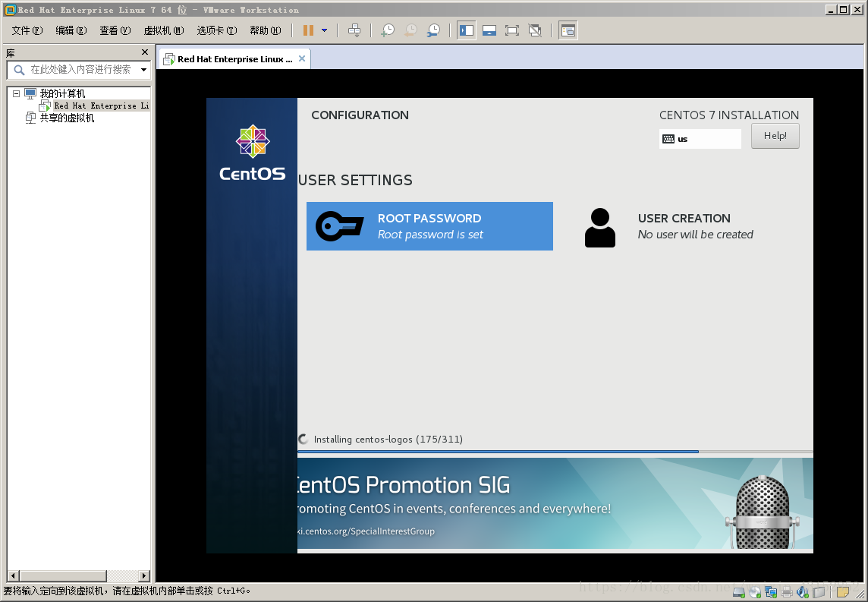Click the VM icon on the tab
Image resolution: width=868 pixels, height=602 pixels.
tap(169, 59)
